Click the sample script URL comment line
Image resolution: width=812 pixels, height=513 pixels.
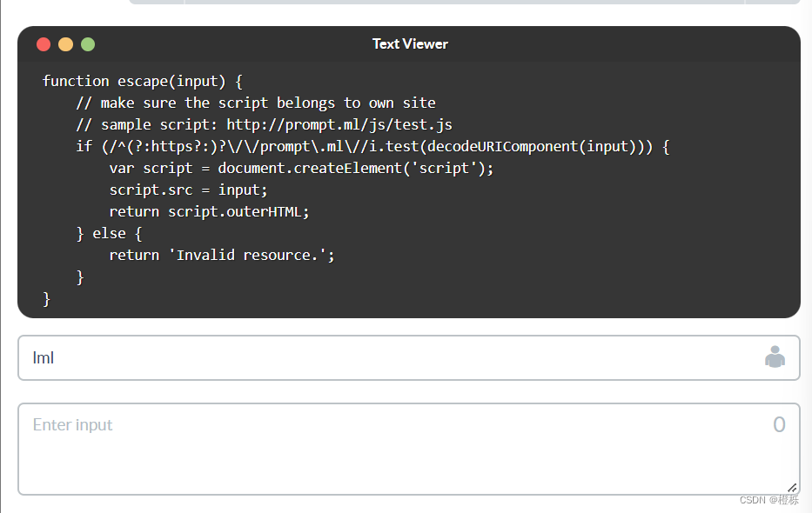(x=264, y=124)
